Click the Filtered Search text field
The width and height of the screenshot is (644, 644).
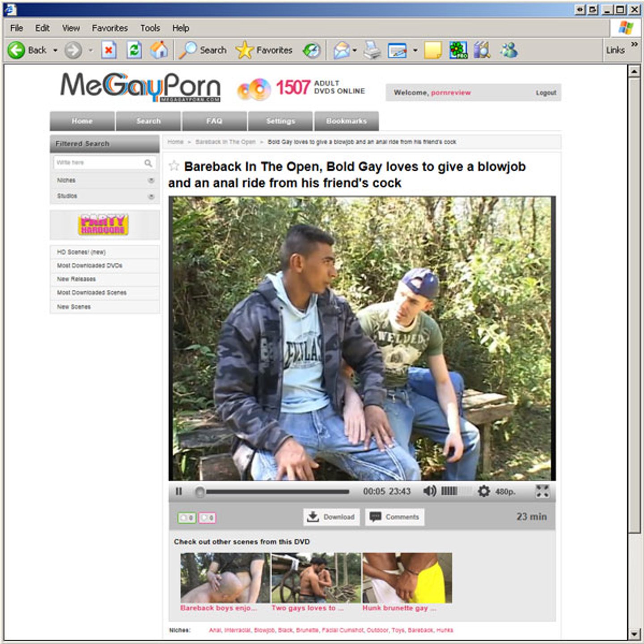tap(98, 163)
